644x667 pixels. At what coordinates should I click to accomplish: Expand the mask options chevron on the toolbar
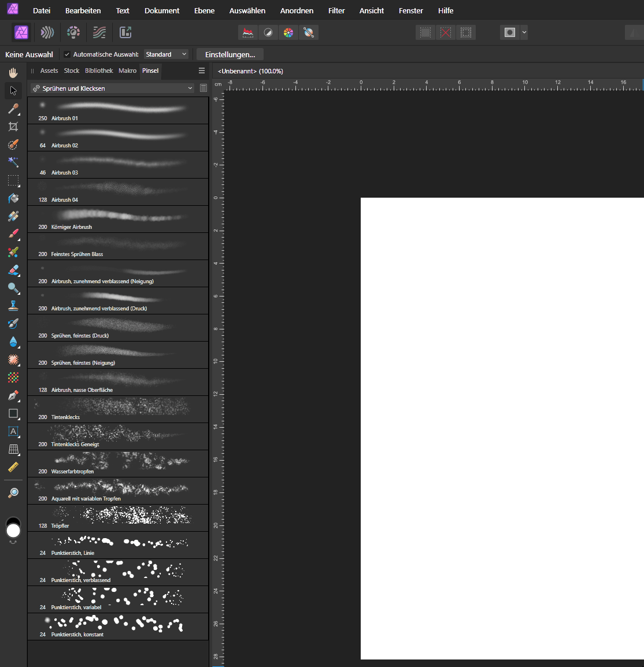click(524, 32)
